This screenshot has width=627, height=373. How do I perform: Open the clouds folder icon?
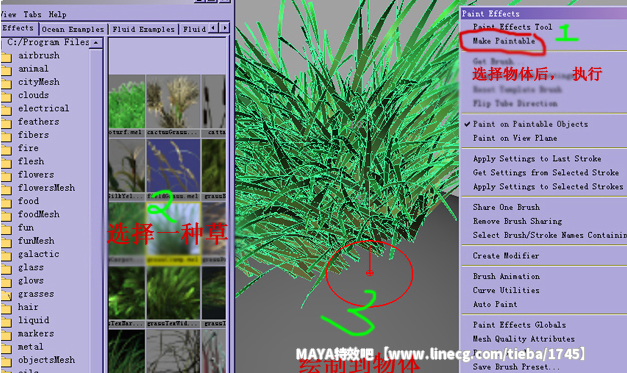6,97
